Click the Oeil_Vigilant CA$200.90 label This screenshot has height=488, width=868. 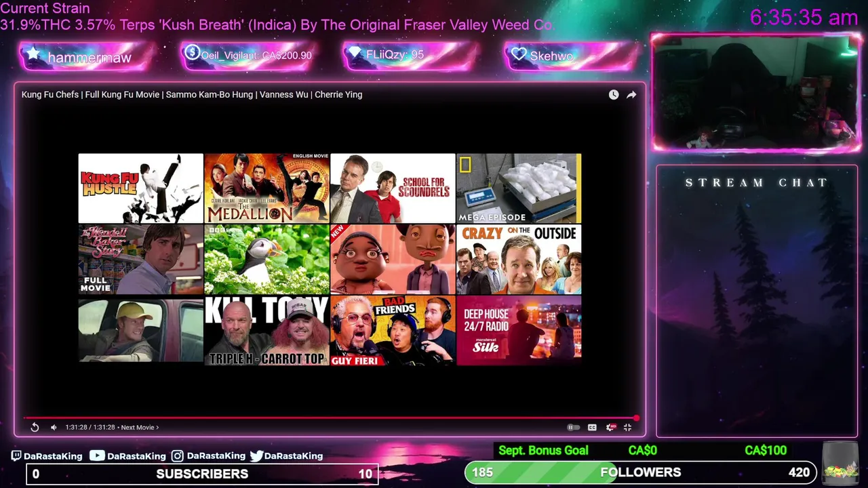point(256,56)
